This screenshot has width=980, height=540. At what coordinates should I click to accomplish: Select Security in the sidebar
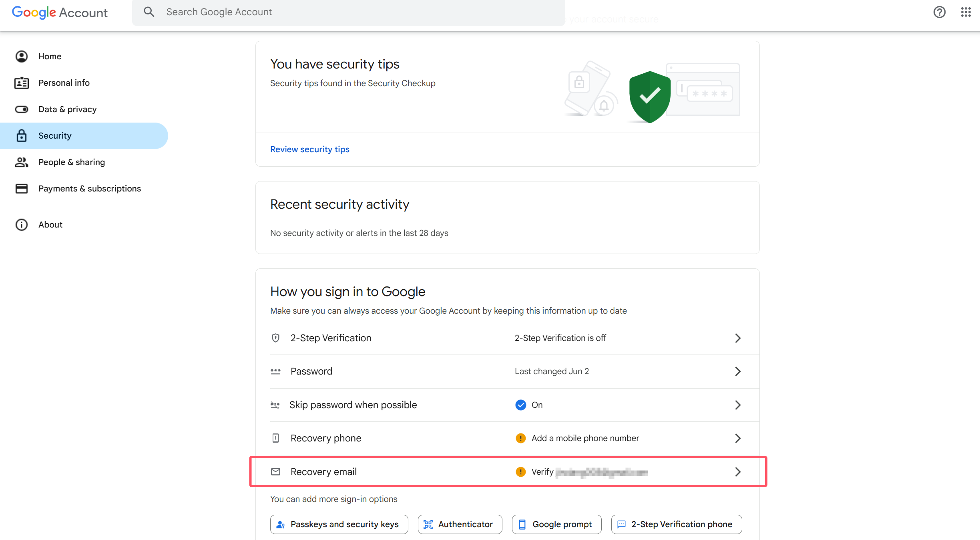pyautogui.click(x=84, y=136)
